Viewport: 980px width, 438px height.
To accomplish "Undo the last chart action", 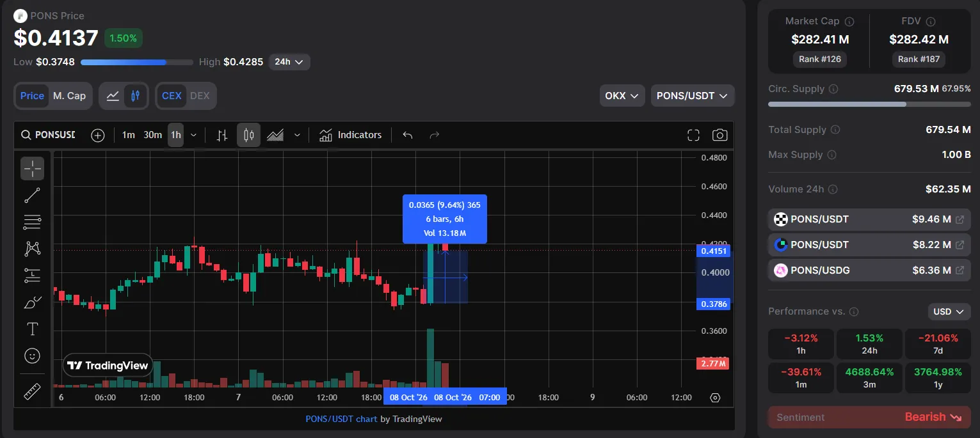I will 407,135.
